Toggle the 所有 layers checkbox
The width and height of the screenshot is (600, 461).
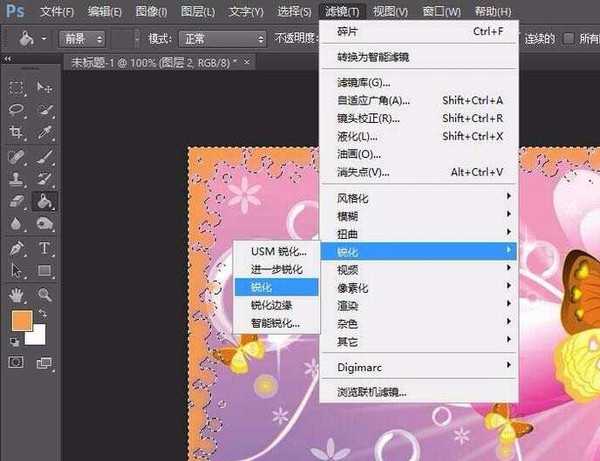point(569,38)
